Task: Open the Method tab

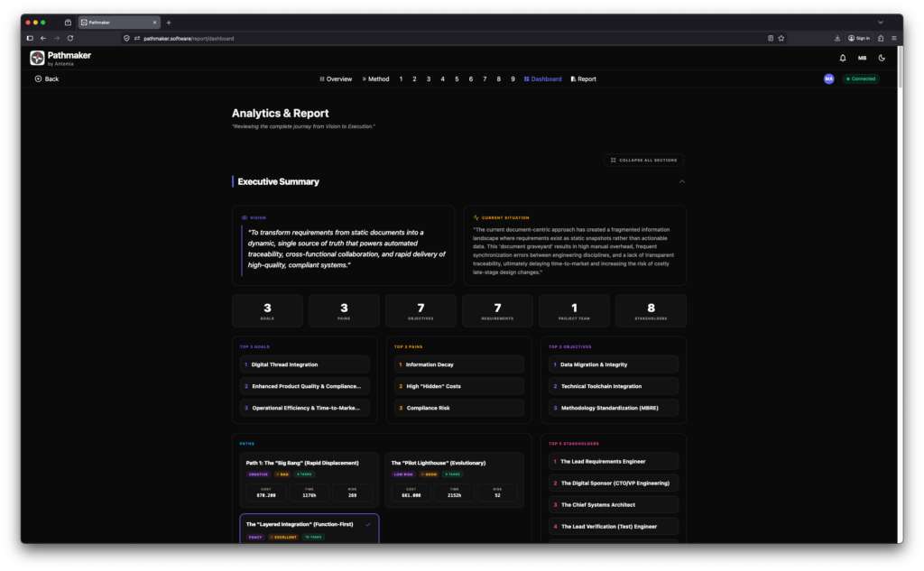Action: coord(375,79)
